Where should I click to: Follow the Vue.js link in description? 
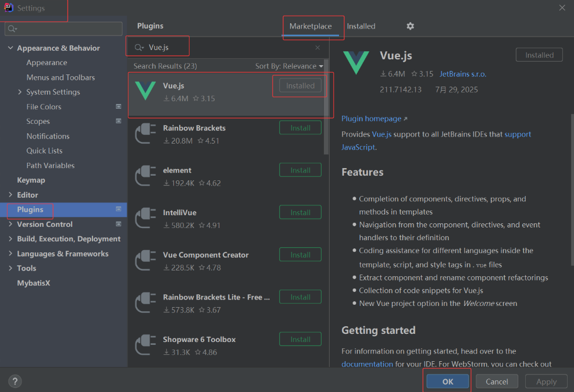point(382,134)
